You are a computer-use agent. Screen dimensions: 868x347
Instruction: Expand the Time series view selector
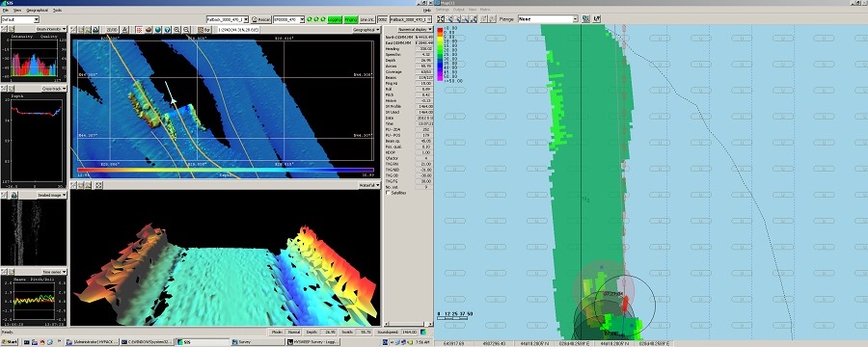click(54, 272)
